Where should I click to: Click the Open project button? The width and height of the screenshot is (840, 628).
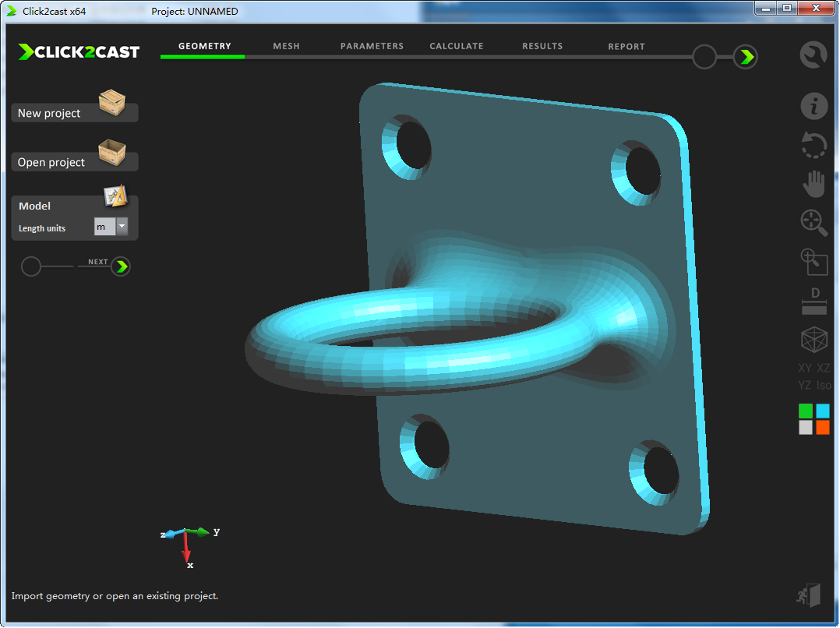(x=74, y=162)
